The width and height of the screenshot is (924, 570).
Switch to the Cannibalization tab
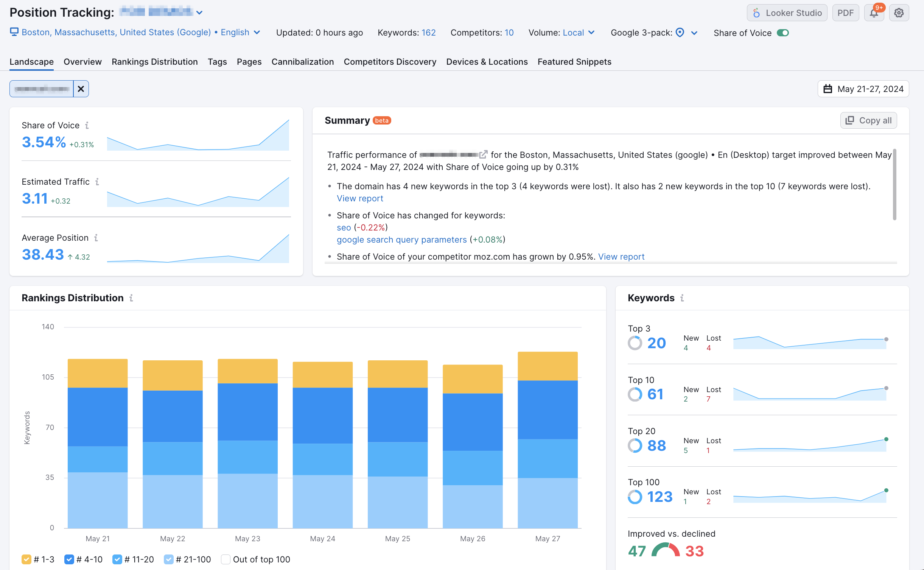point(302,62)
